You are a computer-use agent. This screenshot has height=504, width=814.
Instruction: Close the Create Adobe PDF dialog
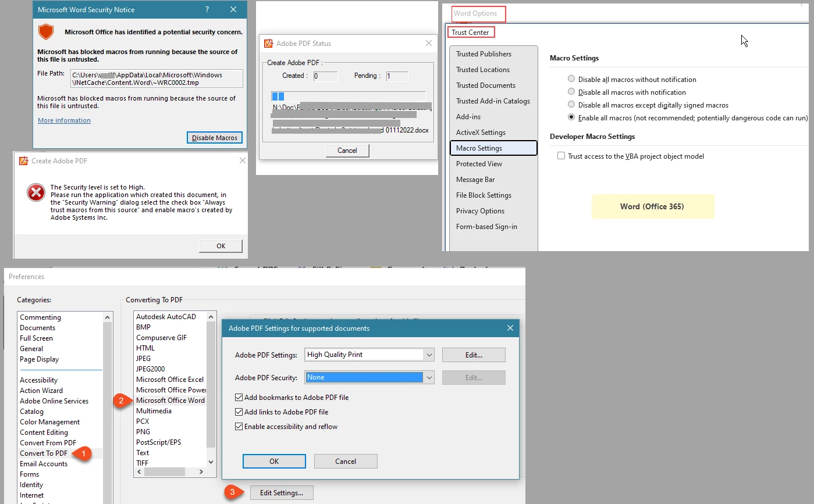[x=242, y=160]
